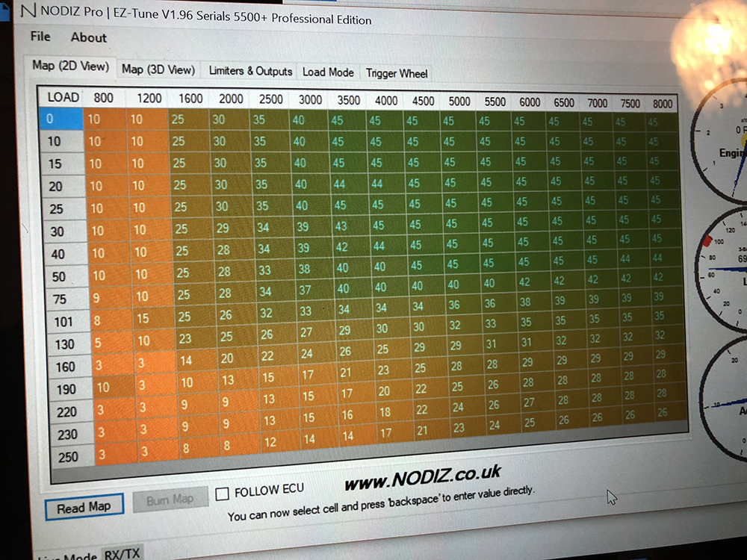Click the 6000 RPM column header
Screen dimensions: 747x560
(530, 102)
